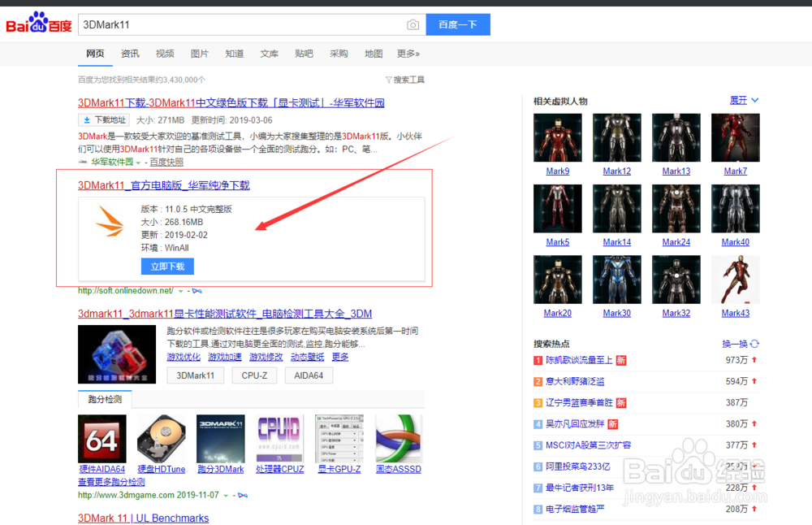Viewport: 812px width, 525px height.
Task: Select the 网页 tab
Action: point(95,54)
